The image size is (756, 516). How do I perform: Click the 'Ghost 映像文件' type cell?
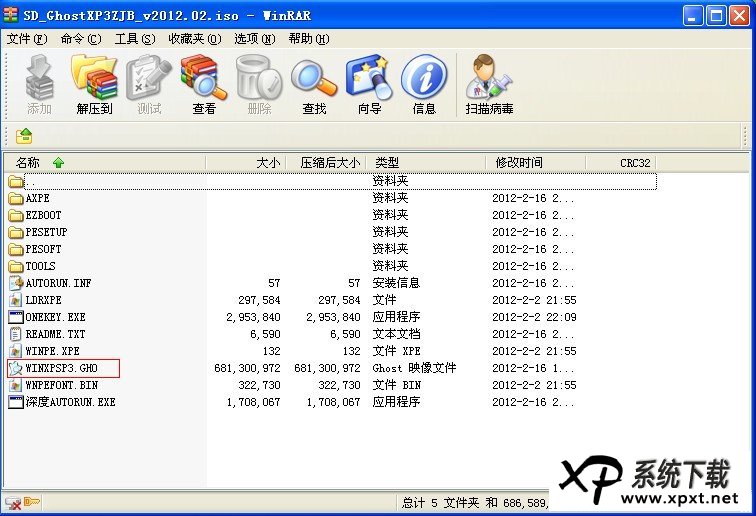pos(414,368)
